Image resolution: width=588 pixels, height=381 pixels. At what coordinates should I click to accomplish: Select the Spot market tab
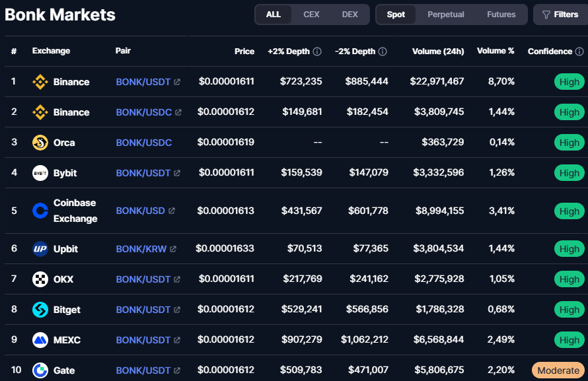click(396, 15)
